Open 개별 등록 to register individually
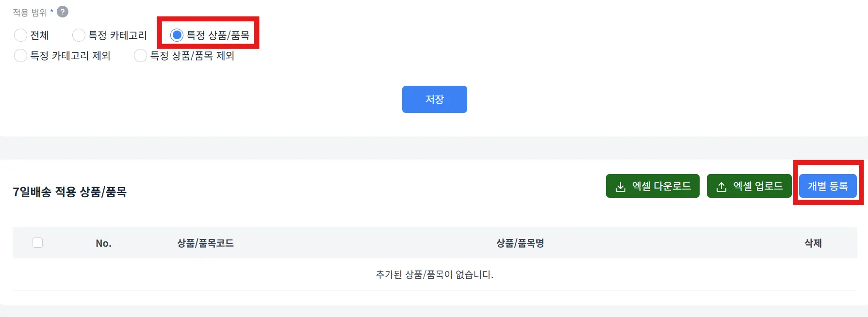The width and height of the screenshot is (868, 317). click(828, 186)
